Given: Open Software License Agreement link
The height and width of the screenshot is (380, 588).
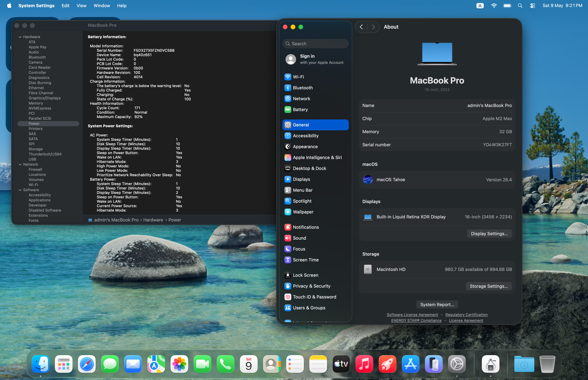Looking at the screenshot, I should tap(412, 314).
